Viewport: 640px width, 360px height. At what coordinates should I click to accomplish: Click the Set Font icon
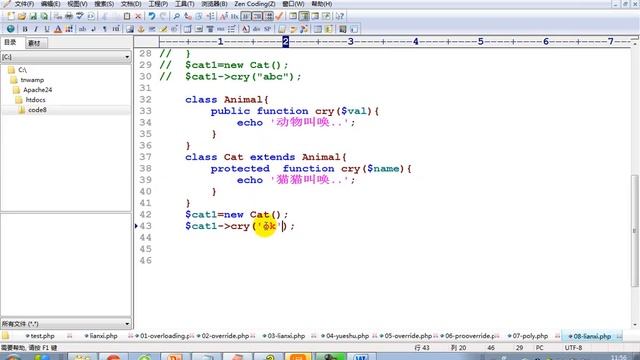pos(224,16)
